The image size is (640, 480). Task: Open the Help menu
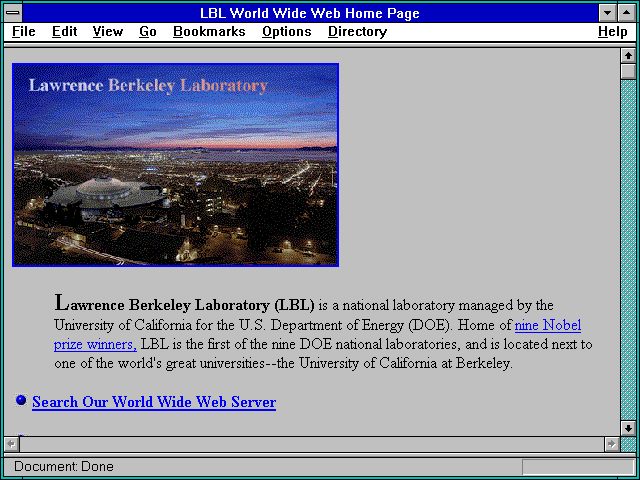coord(613,32)
